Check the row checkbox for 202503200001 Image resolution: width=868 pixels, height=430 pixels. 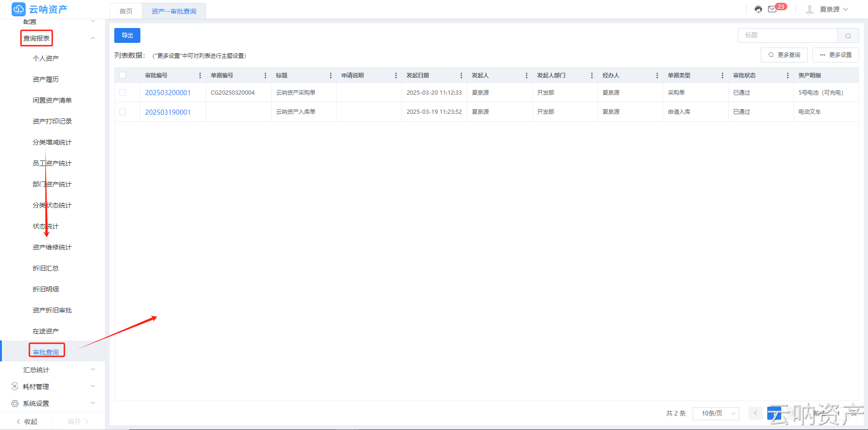[123, 92]
